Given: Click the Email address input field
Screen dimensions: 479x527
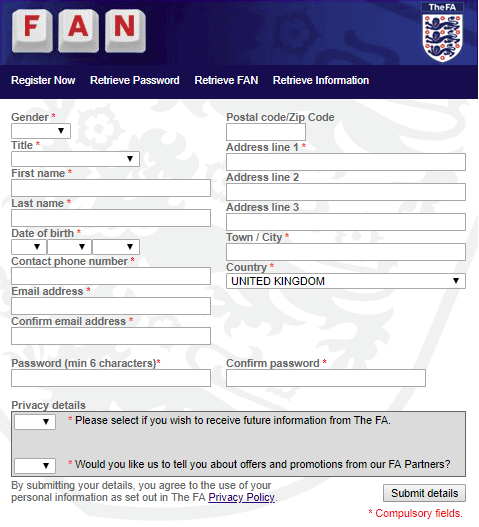Looking at the screenshot, I should (111, 306).
